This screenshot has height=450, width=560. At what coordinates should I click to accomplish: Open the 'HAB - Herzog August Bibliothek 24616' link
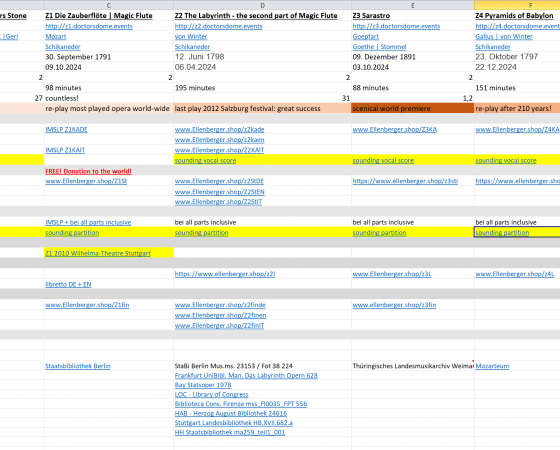tap(231, 414)
